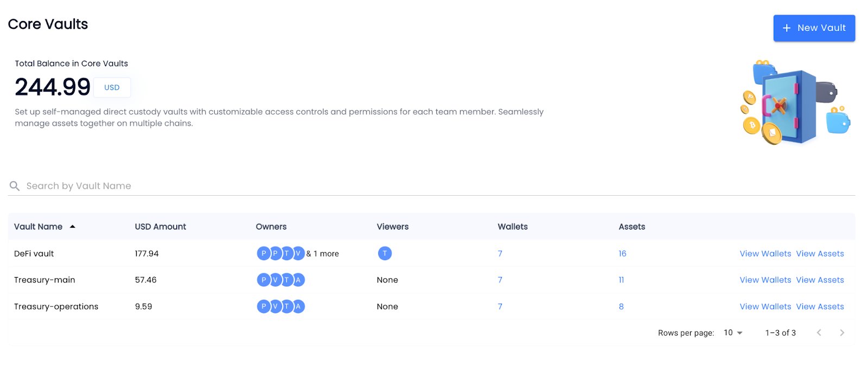Click the Viewers column header
The width and height of the screenshot is (868, 373).
393,227
